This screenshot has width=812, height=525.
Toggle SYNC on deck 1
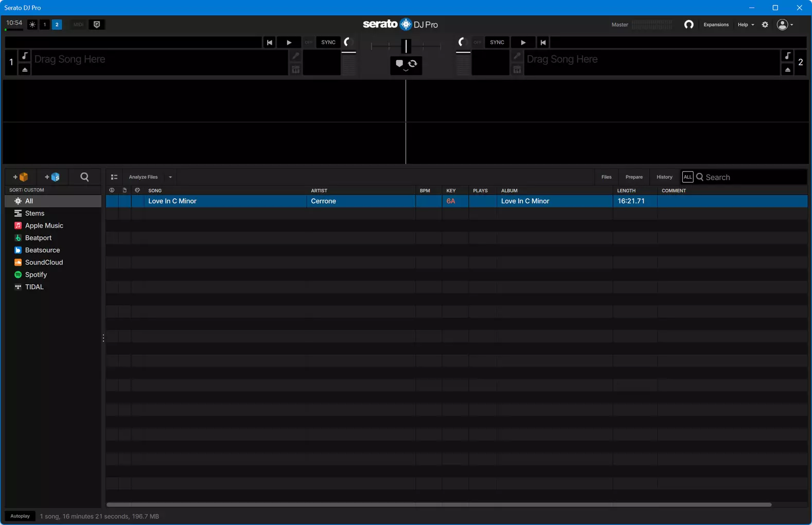(328, 42)
